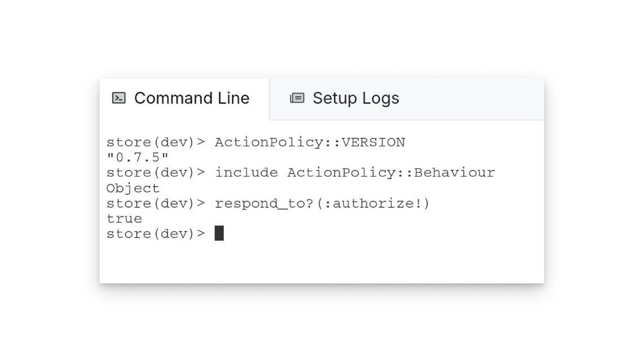Focus the terminal block cursor

[219, 233]
